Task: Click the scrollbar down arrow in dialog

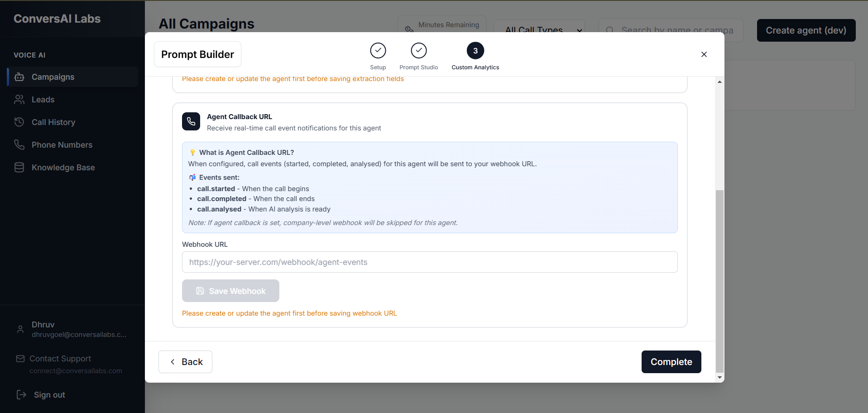Action: [719, 377]
